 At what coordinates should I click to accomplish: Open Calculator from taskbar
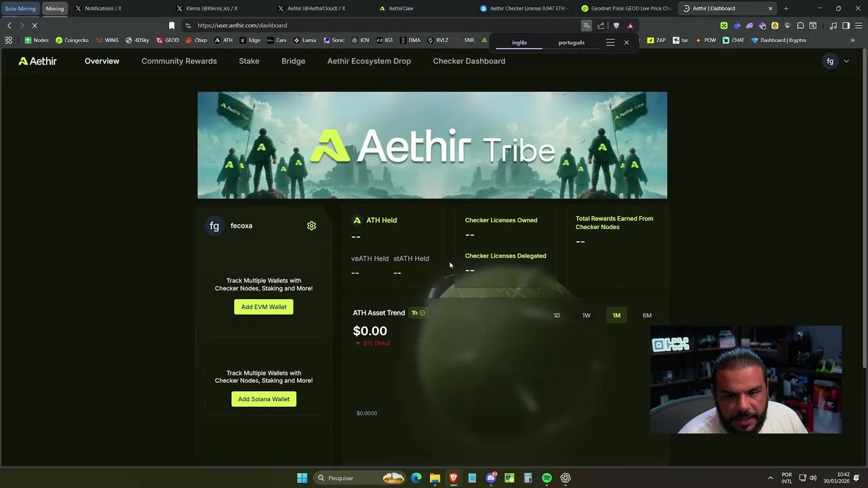point(528,478)
